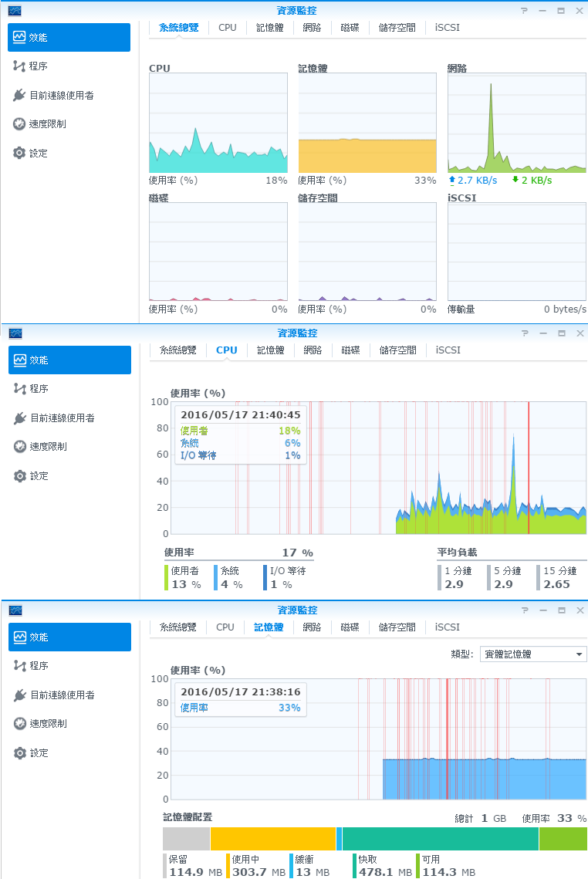Click the 2016/05/17 21:38:16 memory tooltip timestamp
Viewport: 588px width, 879px height.
pyautogui.click(x=241, y=691)
